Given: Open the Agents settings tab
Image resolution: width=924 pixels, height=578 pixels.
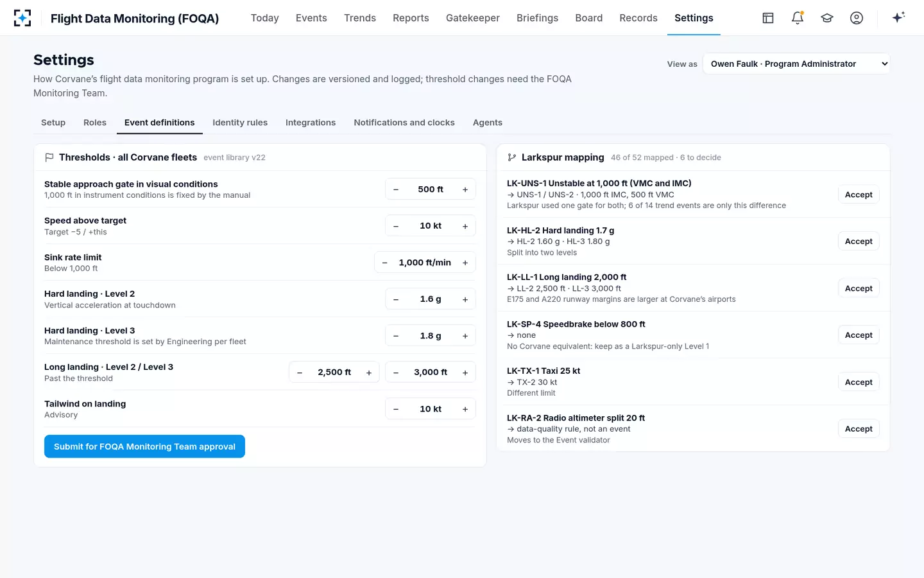Looking at the screenshot, I should click(x=488, y=123).
